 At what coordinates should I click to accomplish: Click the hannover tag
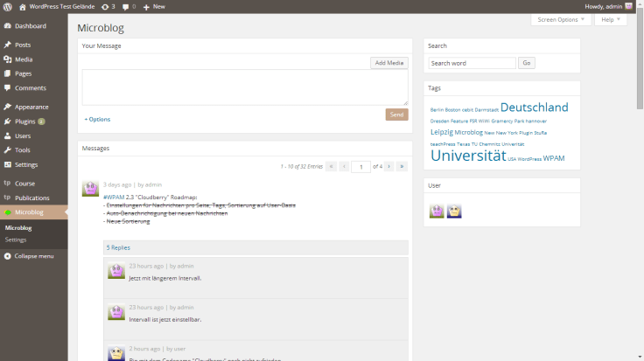point(536,121)
